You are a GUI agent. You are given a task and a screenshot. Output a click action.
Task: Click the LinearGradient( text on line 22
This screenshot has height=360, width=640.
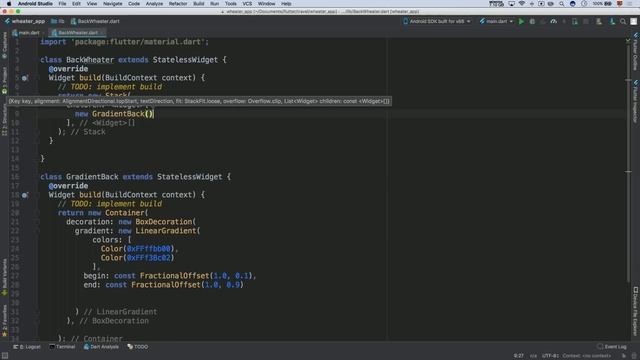point(168,231)
